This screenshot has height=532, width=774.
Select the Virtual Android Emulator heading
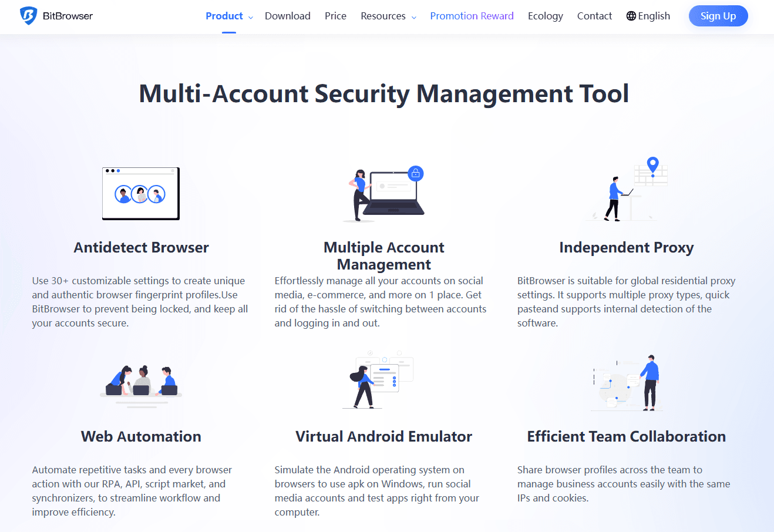pyautogui.click(x=384, y=436)
